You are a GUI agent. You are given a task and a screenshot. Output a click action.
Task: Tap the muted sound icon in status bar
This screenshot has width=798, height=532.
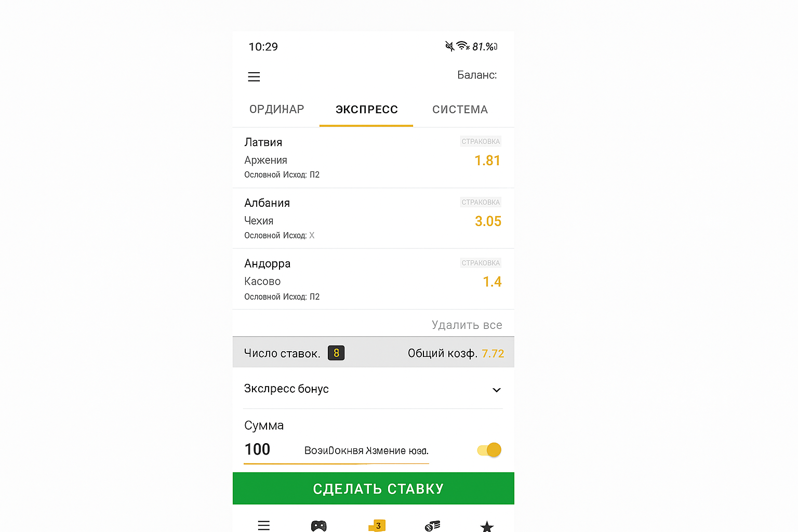449,46
